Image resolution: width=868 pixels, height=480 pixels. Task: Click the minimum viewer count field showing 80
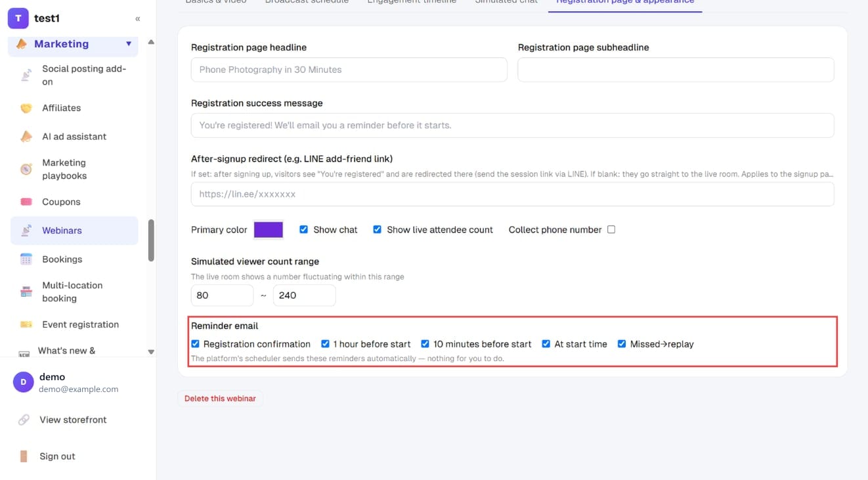[222, 295]
